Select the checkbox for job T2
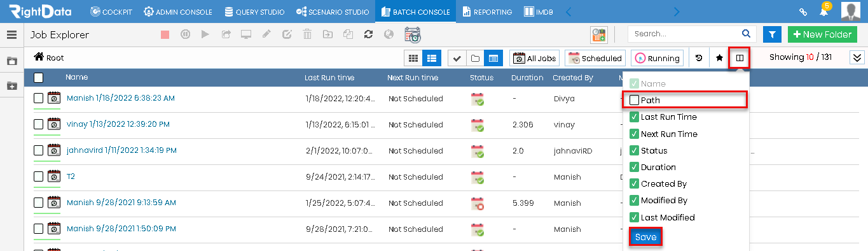The width and height of the screenshot is (868, 251). 39,176
